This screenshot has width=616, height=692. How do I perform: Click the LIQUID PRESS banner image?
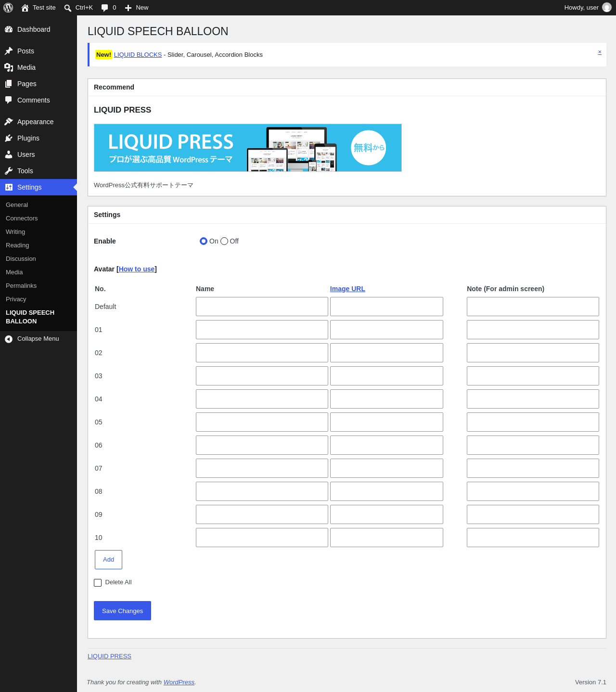[248, 148]
